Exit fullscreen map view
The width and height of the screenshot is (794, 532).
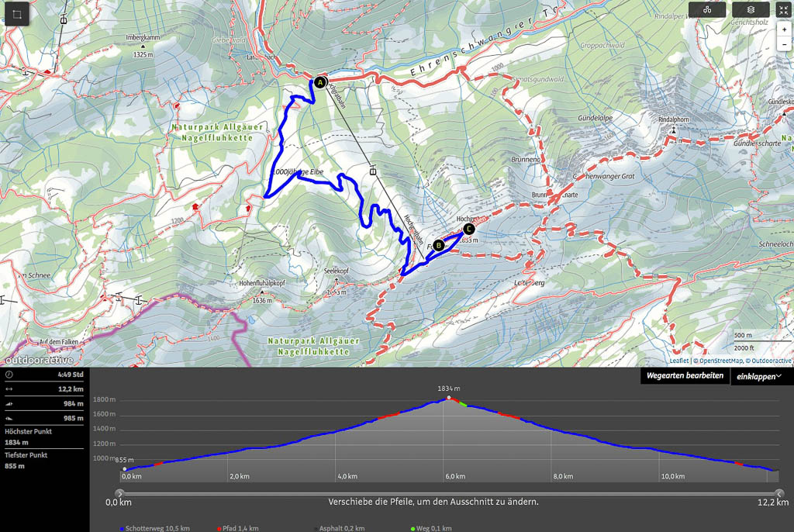tap(783, 10)
